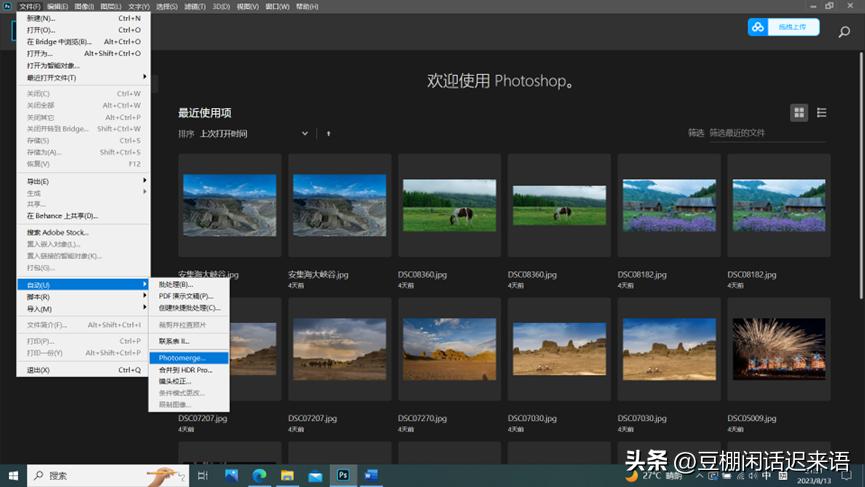Toggle sort order arrow next to sort dropdown
865x487 pixels.
328,134
